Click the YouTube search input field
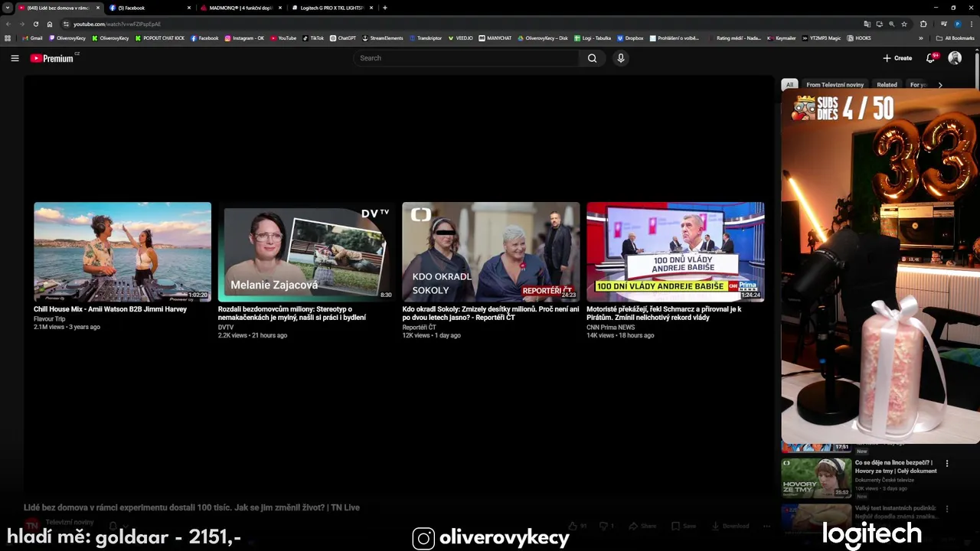The image size is (980, 551). click(467, 58)
